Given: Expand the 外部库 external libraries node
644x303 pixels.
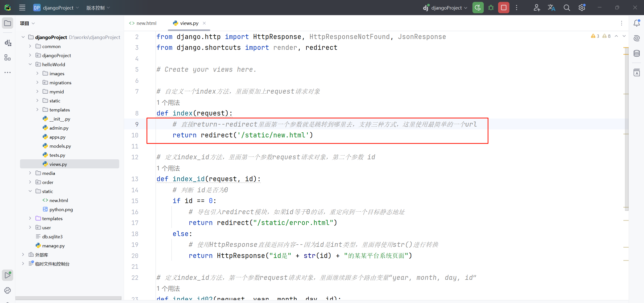Looking at the screenshot, I should pos(23,255).
